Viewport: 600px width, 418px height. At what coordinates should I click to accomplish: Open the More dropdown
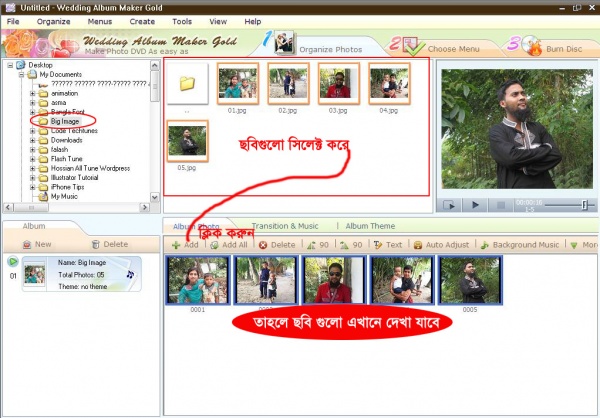[583, 245]
